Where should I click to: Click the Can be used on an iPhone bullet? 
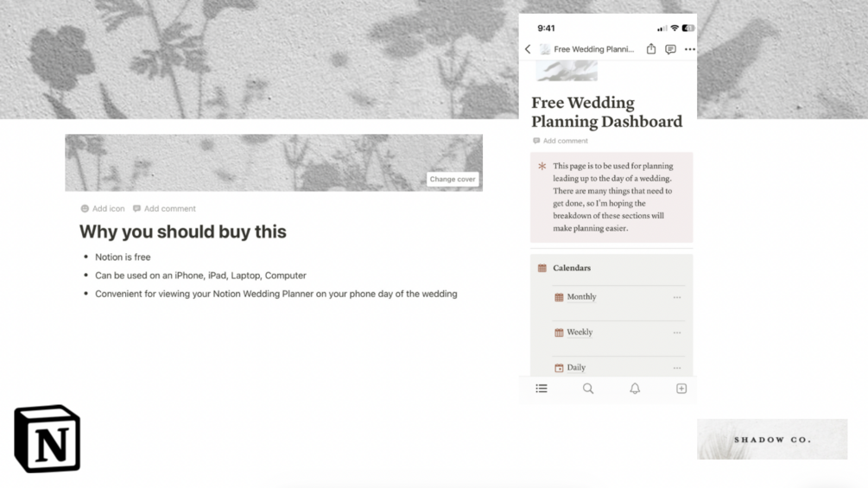(x=200, y=276)
